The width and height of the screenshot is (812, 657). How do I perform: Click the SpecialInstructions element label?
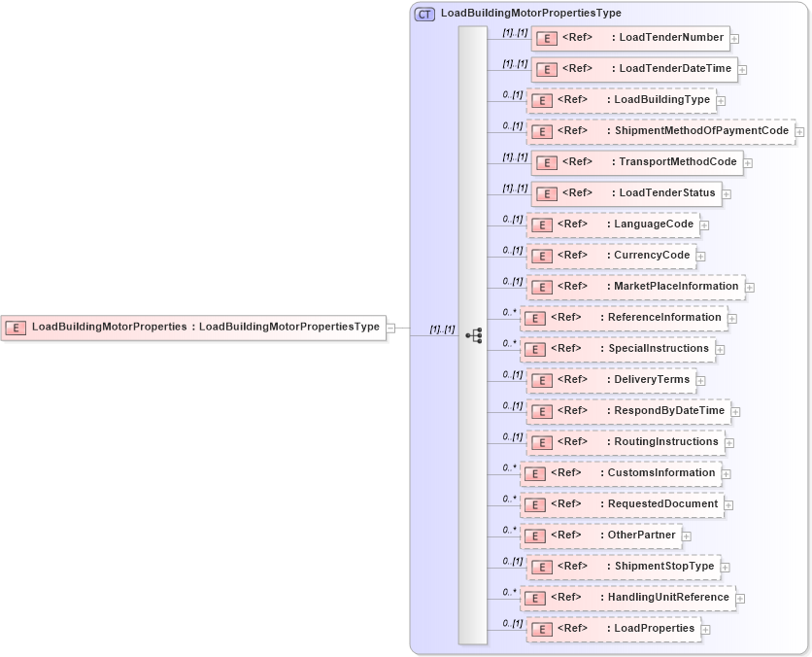(650, 349)
